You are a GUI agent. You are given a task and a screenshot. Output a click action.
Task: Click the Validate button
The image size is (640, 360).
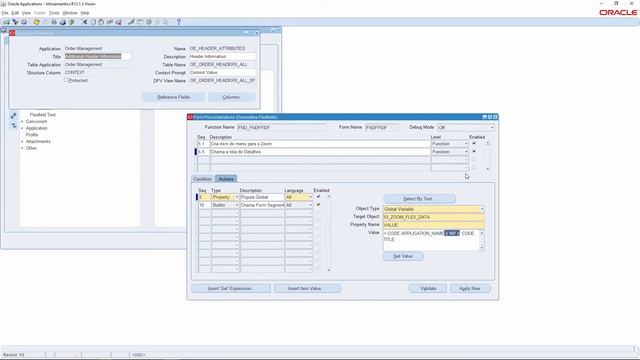pos(428,289)
